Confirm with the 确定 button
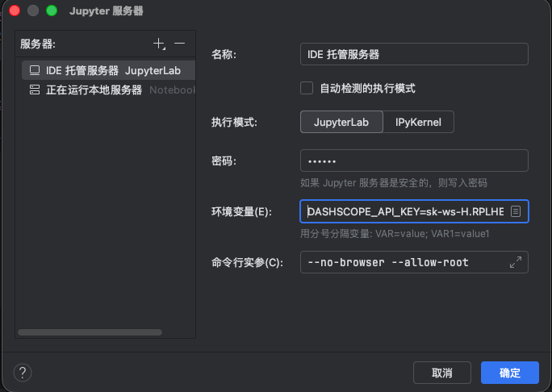The height and width of the screenshot is (392, 552). click(x=510, y=373)
